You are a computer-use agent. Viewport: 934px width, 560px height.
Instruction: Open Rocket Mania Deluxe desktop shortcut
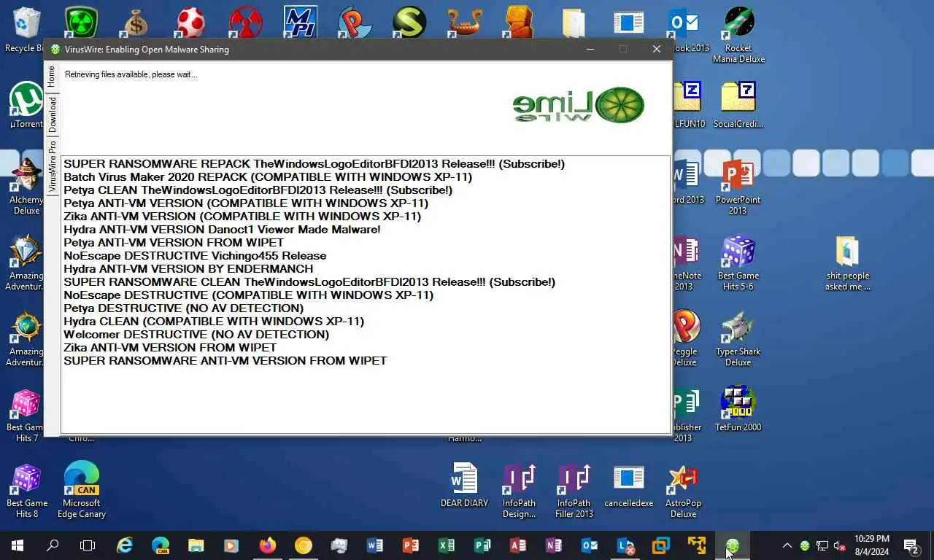pyautogui.click(x=738, y=35)
